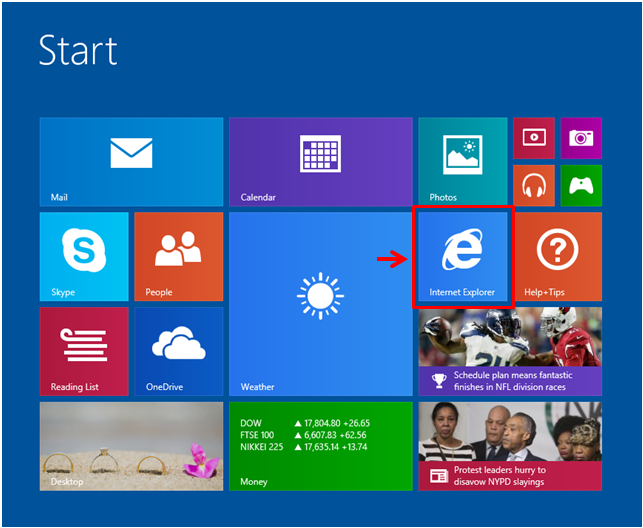Image resolution: width=643 pixels, height=528 pixels.
Task: Click the Start heading text
Action: click(x=78, y=50)
